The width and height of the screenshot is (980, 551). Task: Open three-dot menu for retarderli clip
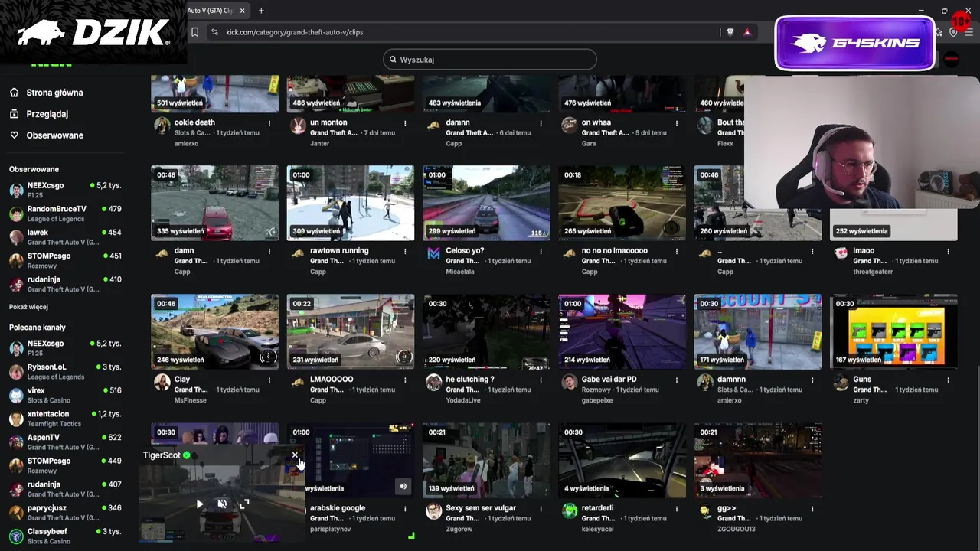tap(676, 508)
